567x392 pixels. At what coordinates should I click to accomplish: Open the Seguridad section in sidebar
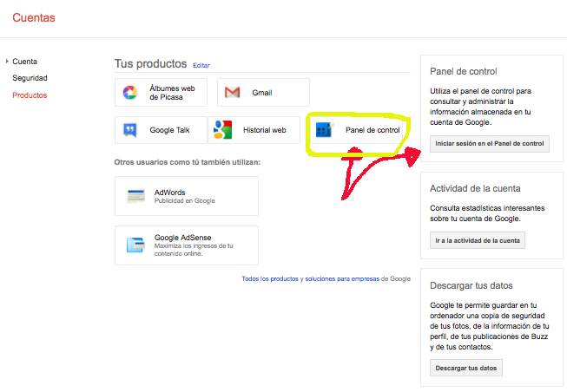tap(30, 78)
